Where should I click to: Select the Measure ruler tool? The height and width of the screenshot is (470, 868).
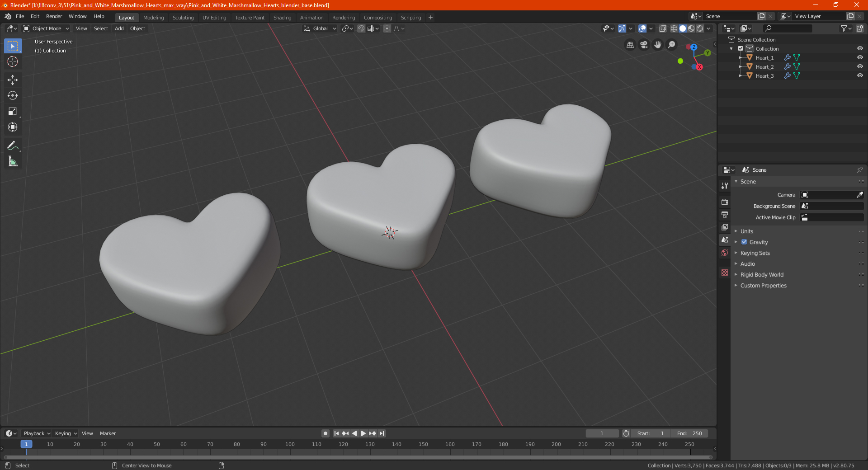(13, 161)
